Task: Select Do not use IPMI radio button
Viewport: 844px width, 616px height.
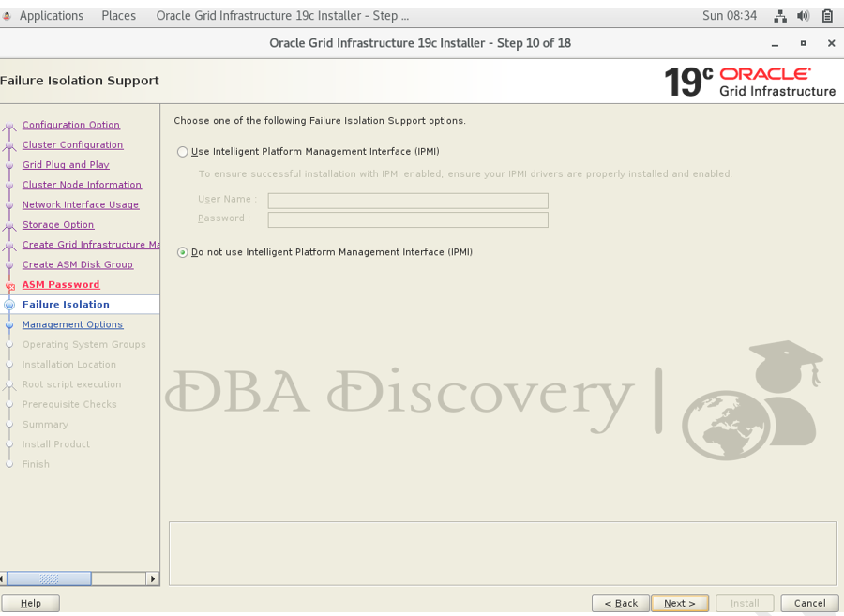Action: point(183,252)
